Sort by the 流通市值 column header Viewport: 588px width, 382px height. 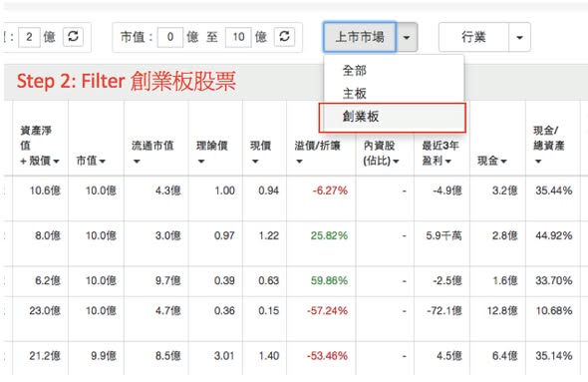[x=152, y=153]
